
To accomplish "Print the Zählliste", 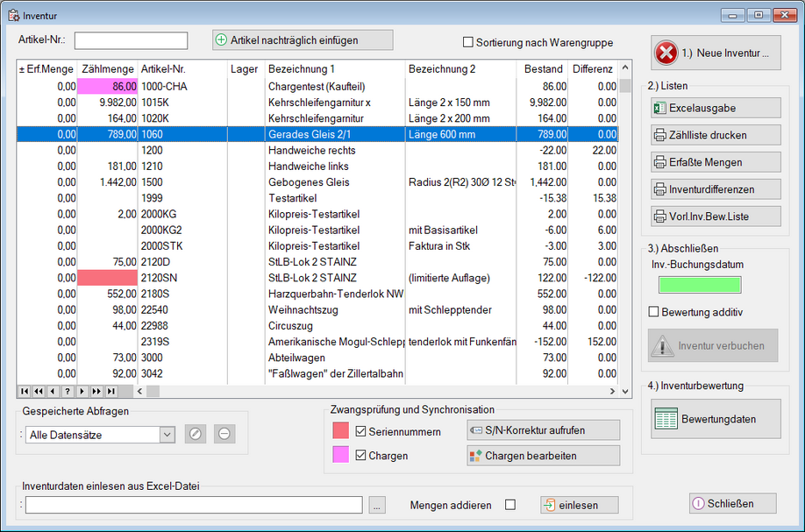I will click(716, 135).
